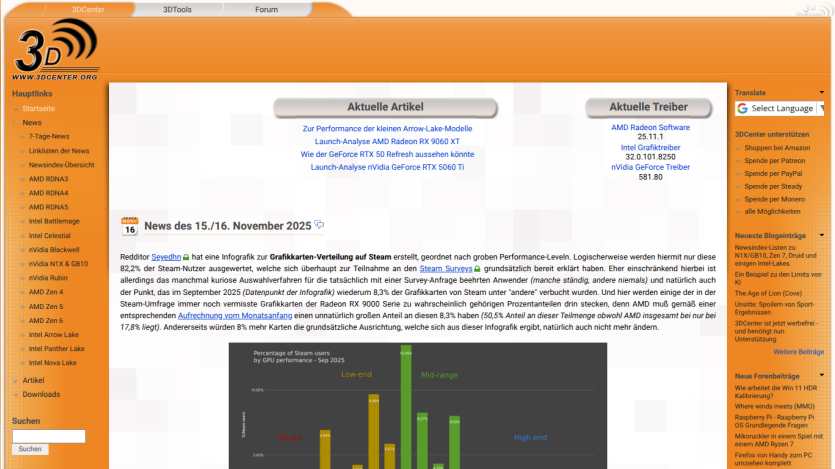This screenshot has height=469, width=835.
Task: Open the Select Language dropdown
Action: [779, 109]
